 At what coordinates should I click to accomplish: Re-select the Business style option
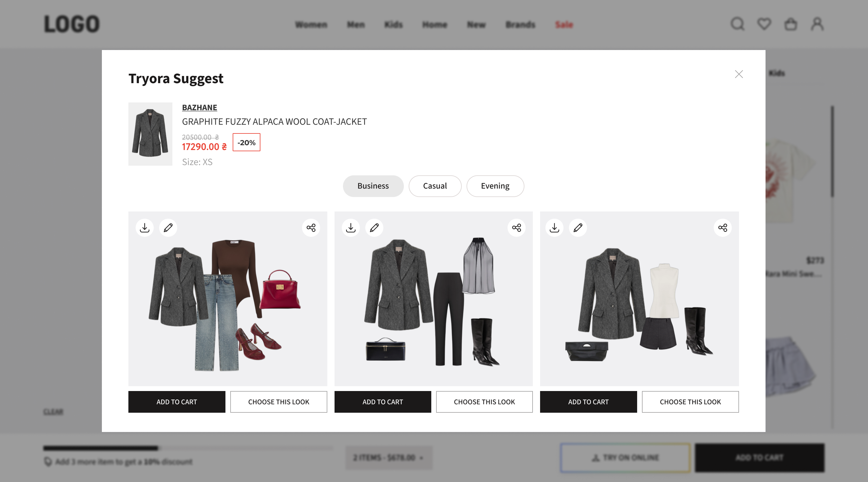pos(373,186)
